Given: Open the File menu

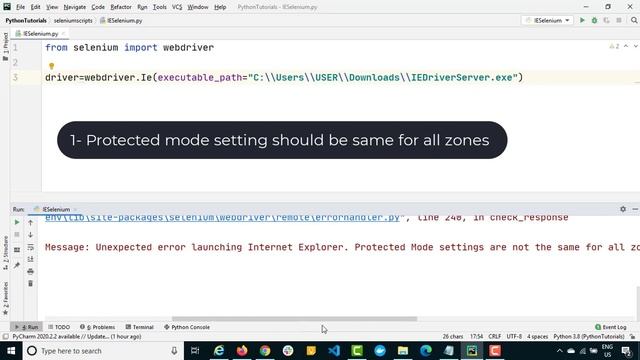Looking at the screenshot, I should pyautogui.click(x=20, y=7).
